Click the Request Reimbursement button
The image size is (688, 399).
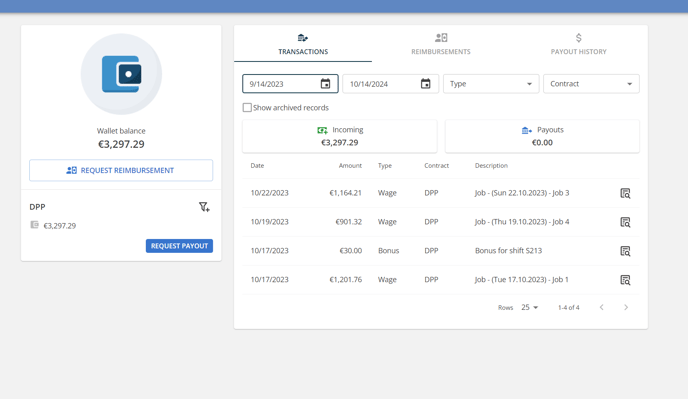click(x=121, y=170)
